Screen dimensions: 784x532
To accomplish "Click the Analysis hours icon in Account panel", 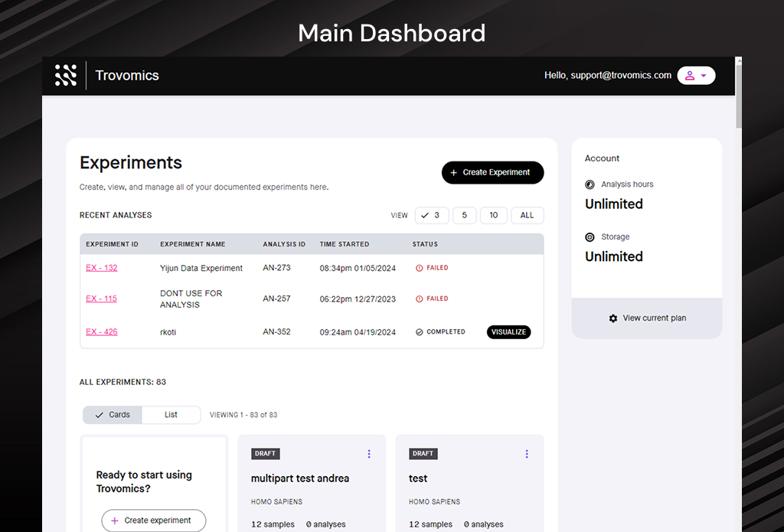I will (589, 184).
